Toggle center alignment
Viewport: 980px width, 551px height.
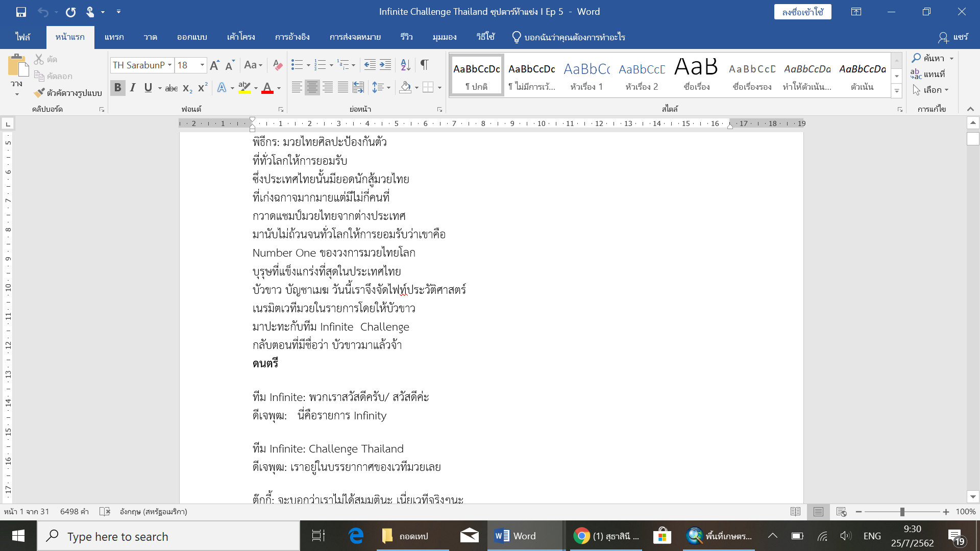tap(312, 88)
